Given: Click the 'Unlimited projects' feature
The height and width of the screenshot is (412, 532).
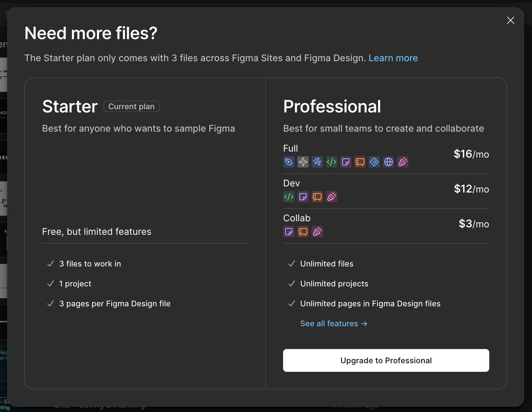Looking at the screenshot, I should click(x=334, y=284).
